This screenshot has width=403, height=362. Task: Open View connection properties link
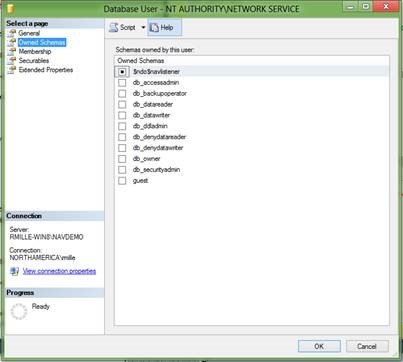(59, 271)
